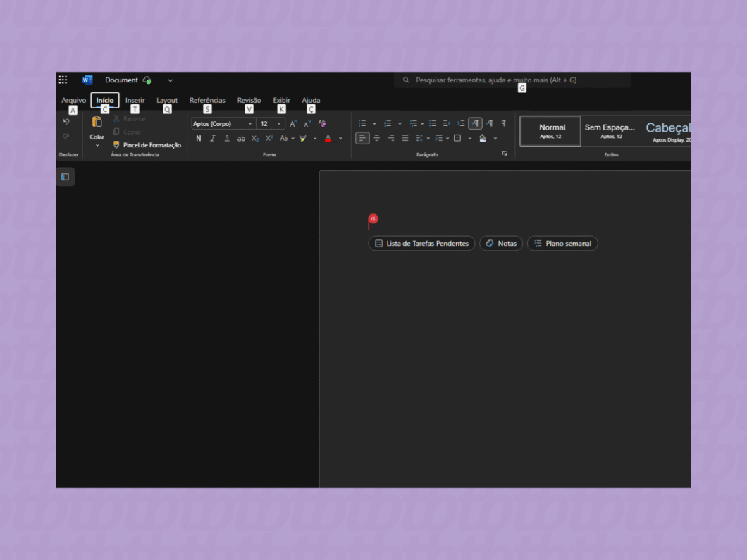Image resolution: width=747 pixels, height=560 pixels.
Task: Toggle bold (N) formatting
Action: click(199, 139)
